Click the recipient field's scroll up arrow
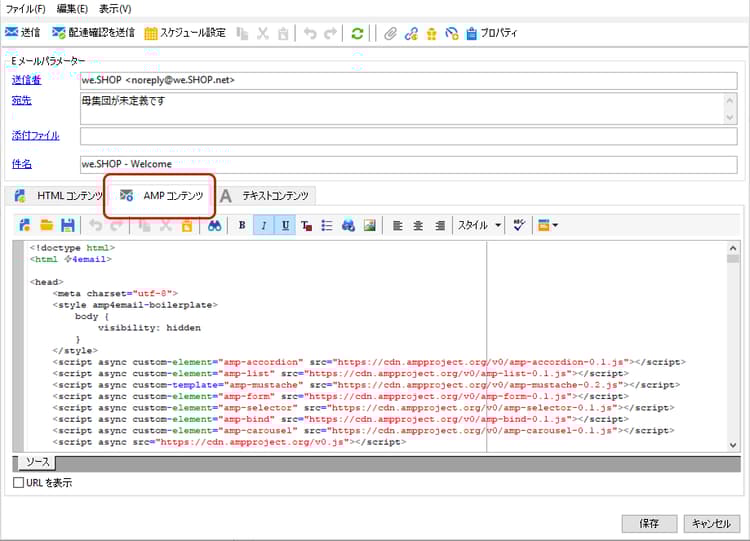The height and width of the screenshot is (541, 750). point(729,100)
